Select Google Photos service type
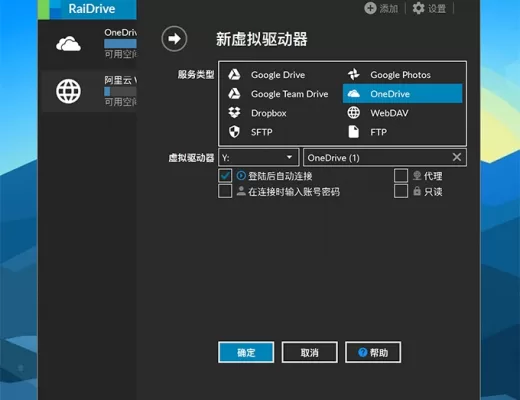 [x=402, y=75]
